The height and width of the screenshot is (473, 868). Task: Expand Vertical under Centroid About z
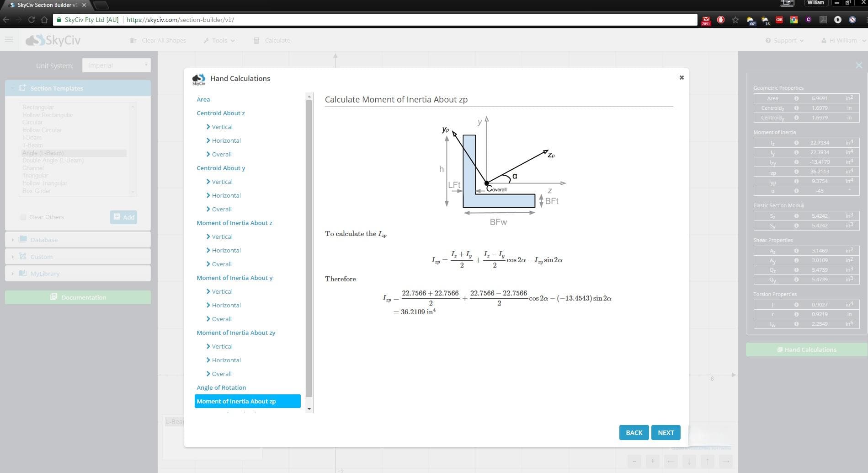tap(219, 127)
